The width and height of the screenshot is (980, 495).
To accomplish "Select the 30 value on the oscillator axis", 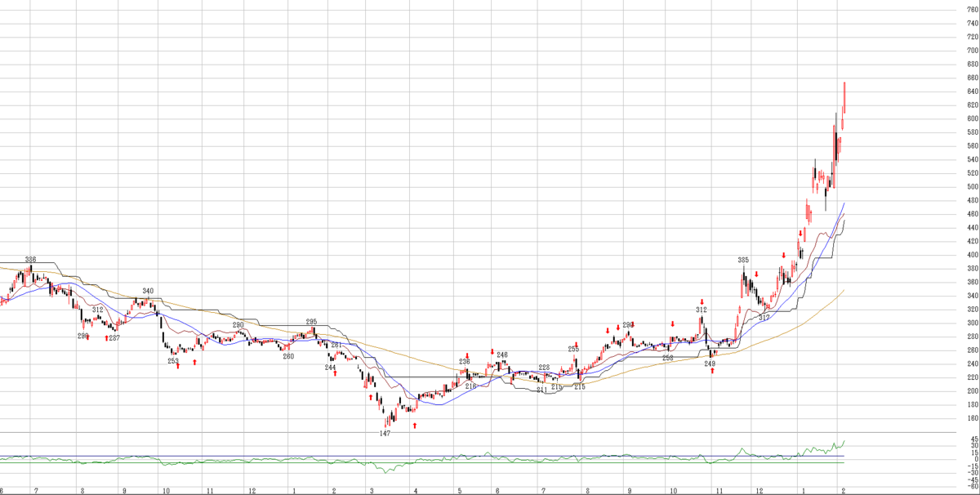I will pos(974,445).
